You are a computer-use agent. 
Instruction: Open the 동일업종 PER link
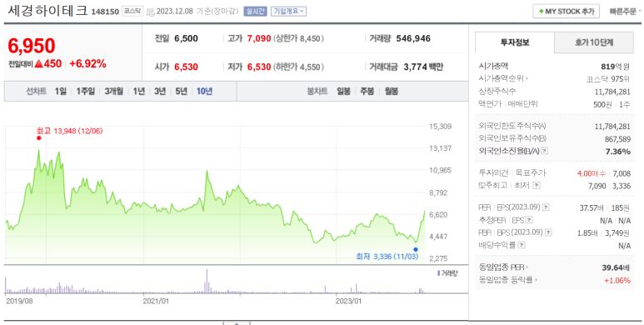[x=503, y=267]
